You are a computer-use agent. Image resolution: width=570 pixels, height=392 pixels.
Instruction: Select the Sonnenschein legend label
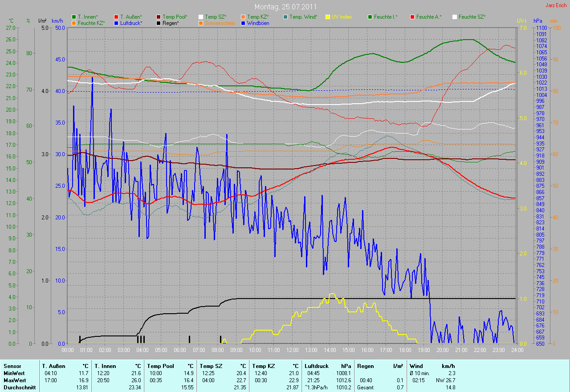[220, 23]
